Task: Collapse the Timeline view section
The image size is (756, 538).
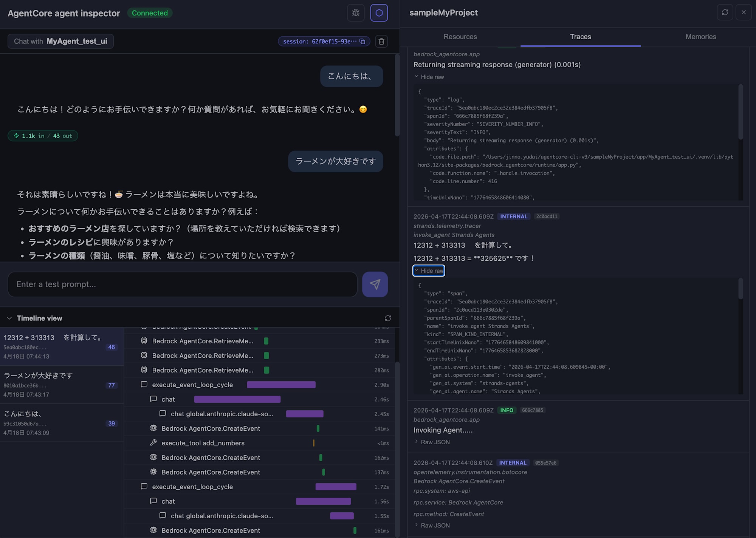Action: pos(9,318)
